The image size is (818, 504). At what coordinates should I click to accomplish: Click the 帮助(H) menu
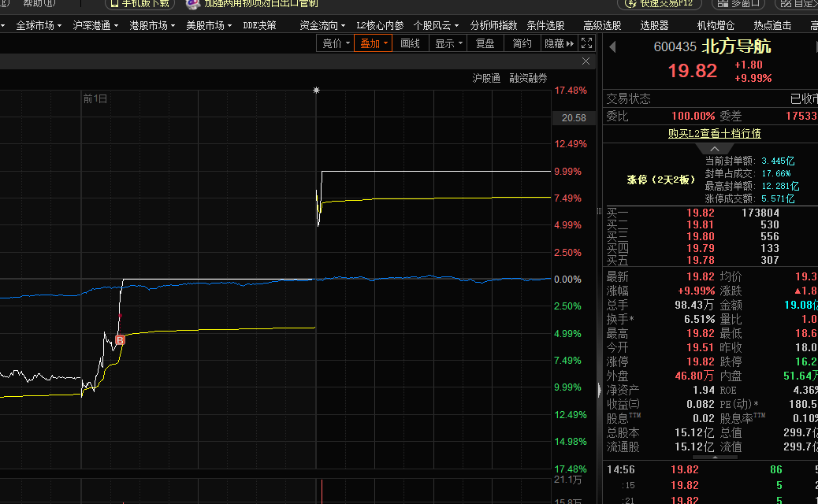(39, 3)
